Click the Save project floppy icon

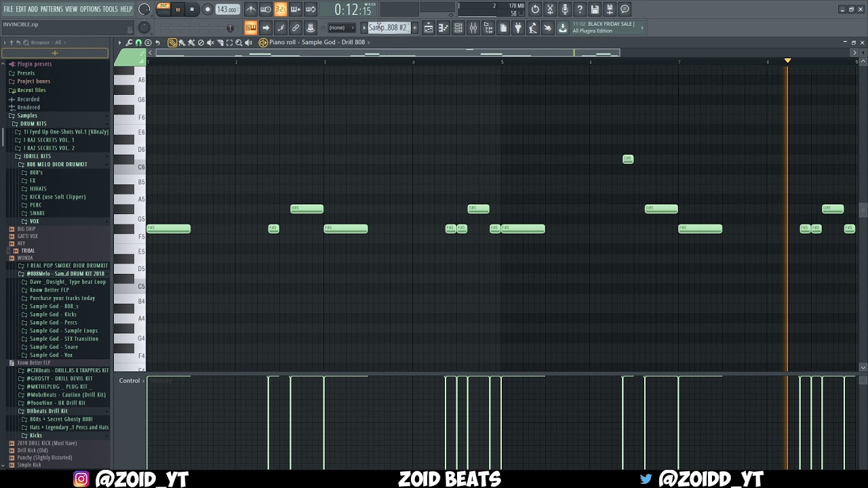pos(595,9)
